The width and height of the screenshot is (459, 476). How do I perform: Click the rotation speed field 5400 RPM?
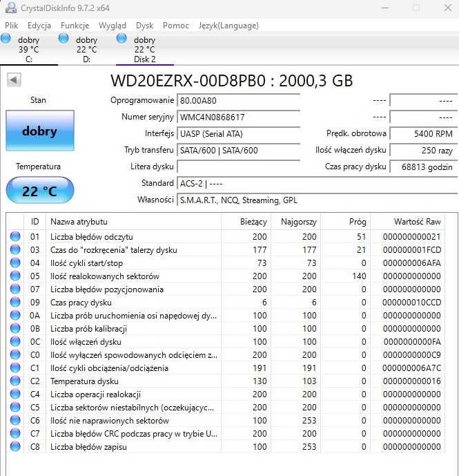click(424, 133)
